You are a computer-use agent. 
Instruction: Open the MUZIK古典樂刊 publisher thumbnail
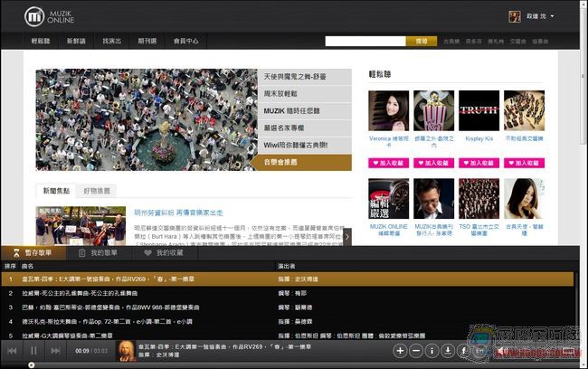click(x=434, y=199)
